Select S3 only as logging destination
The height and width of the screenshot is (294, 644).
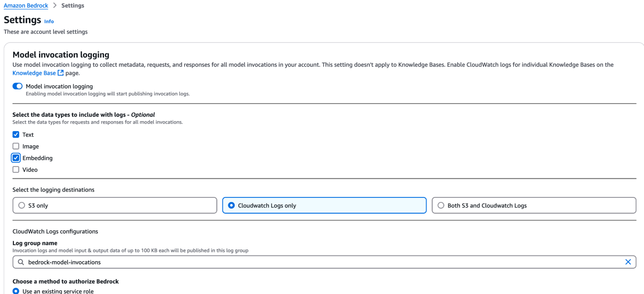click(x=22, y=205)
